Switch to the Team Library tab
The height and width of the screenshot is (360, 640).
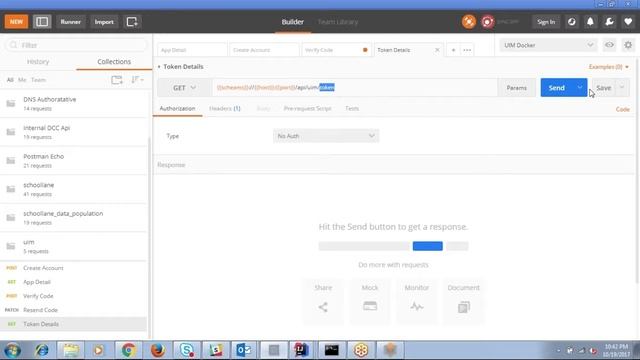tap(338, 22)
